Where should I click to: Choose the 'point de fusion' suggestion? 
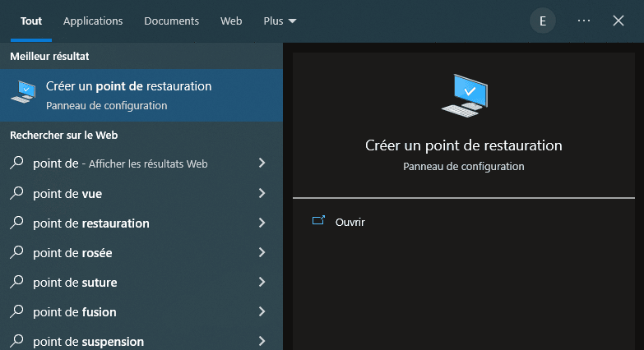(141, 311)
